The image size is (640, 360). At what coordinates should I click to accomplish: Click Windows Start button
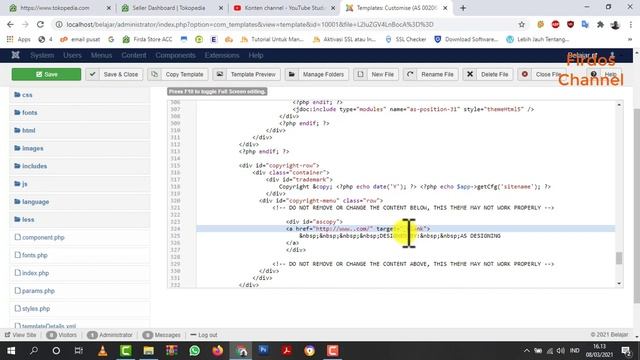point(11,351)
